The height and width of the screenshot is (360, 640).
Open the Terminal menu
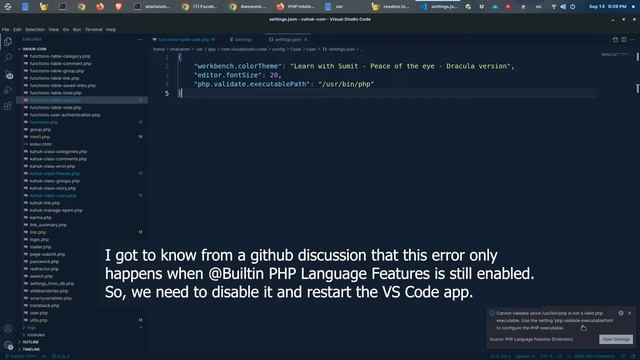[x=93, y=30]
